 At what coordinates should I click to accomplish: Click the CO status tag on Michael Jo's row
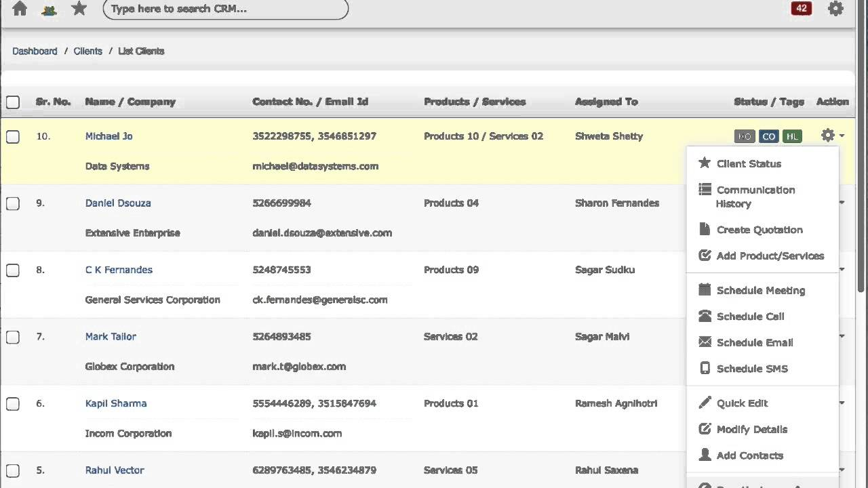pyautogui.click(x=768, y=136)
